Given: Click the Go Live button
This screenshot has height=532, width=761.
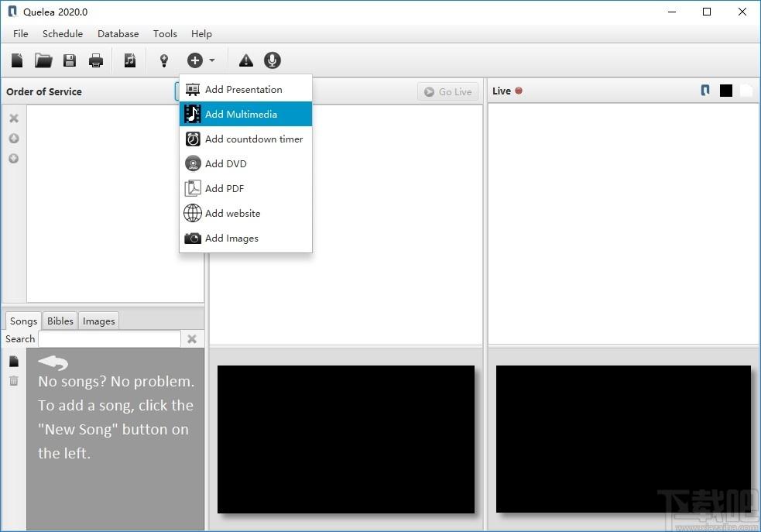Looking at the screenshot, I should [x=448, y=91].
